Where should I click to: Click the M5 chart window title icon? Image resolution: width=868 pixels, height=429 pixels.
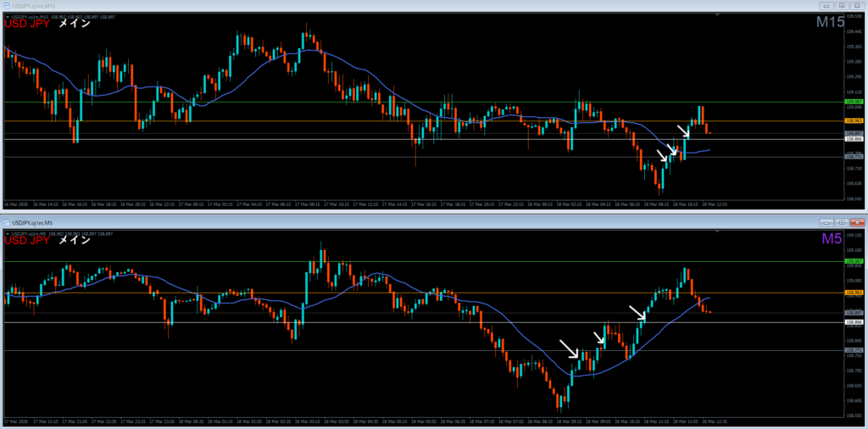click(x=8, y=222)
